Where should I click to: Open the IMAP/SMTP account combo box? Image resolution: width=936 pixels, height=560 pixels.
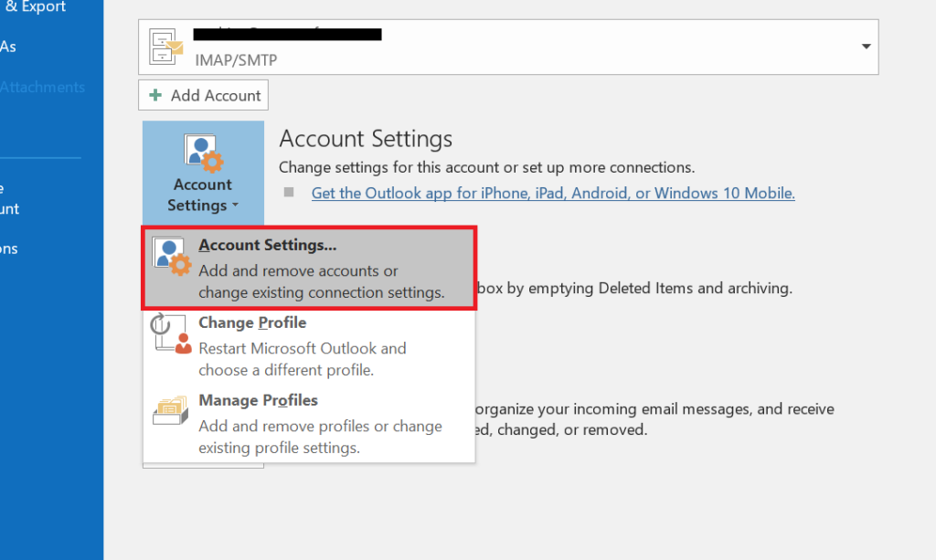pos(507,47)
